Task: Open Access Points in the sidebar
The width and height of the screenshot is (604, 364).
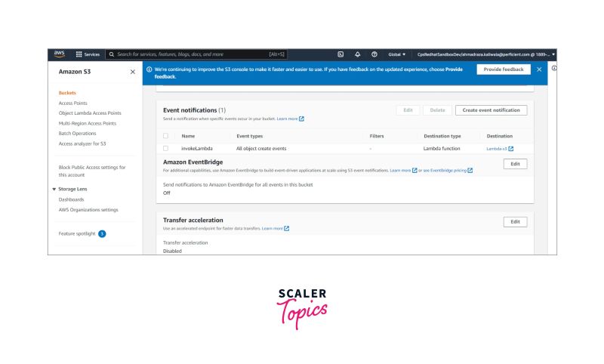Action: 72,103
